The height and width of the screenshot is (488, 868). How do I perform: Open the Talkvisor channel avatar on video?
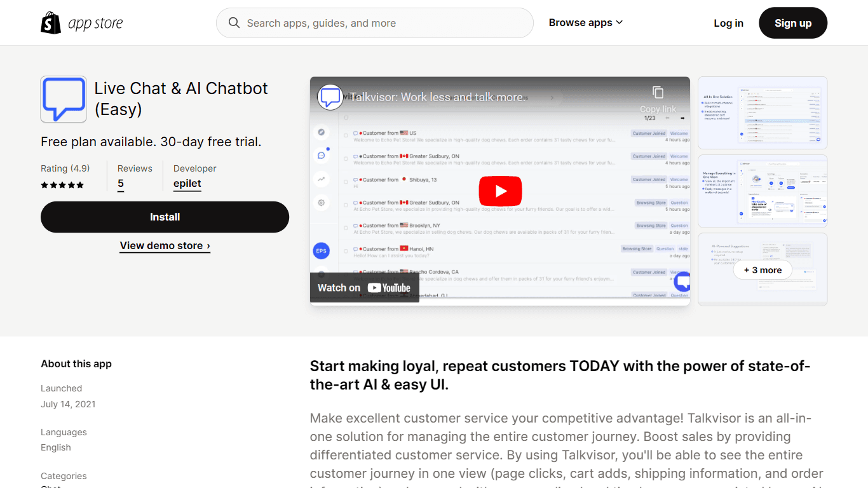coord(330,97)
